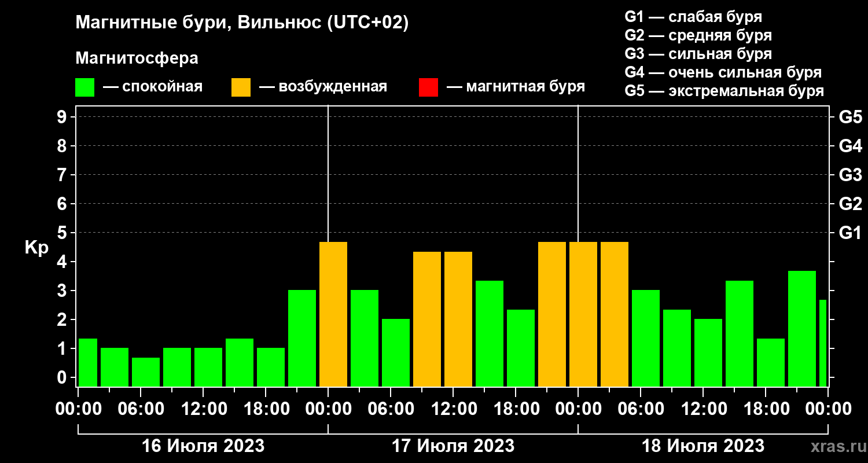Screen dimensions: 868x463
Task: Click the 'G5' label on the right axis
Action: tap(850, 117)
